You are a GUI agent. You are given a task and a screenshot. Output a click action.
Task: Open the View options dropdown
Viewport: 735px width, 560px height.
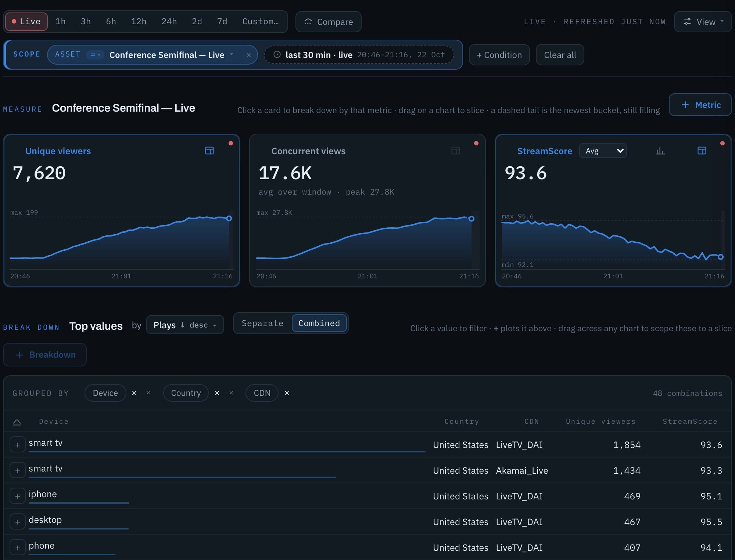[x=703, y=22]
